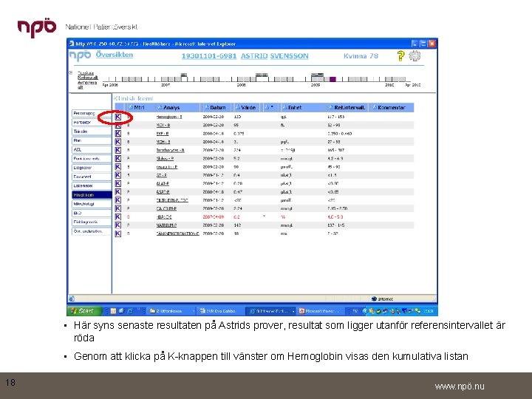Click the Start button on Windows taskbar

point(84,311)
